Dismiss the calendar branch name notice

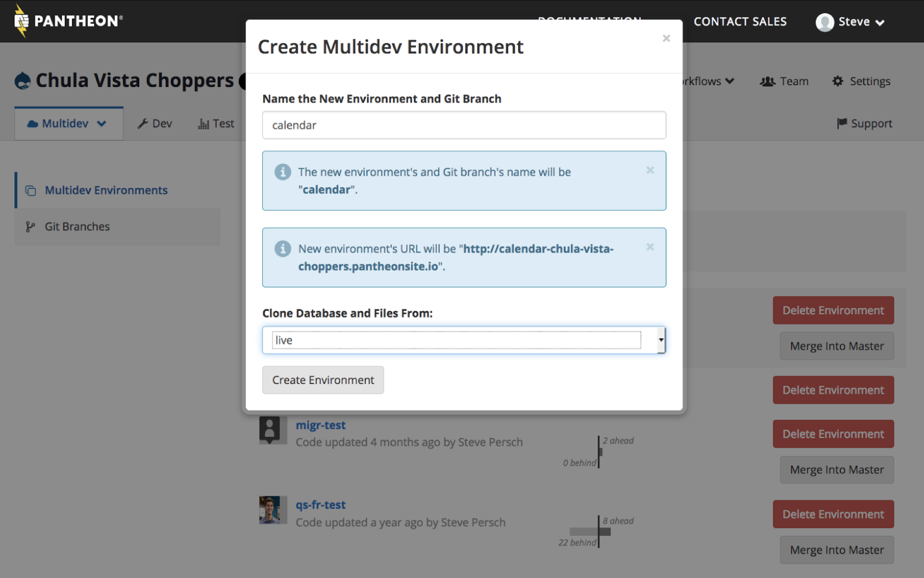pos(650,170)
